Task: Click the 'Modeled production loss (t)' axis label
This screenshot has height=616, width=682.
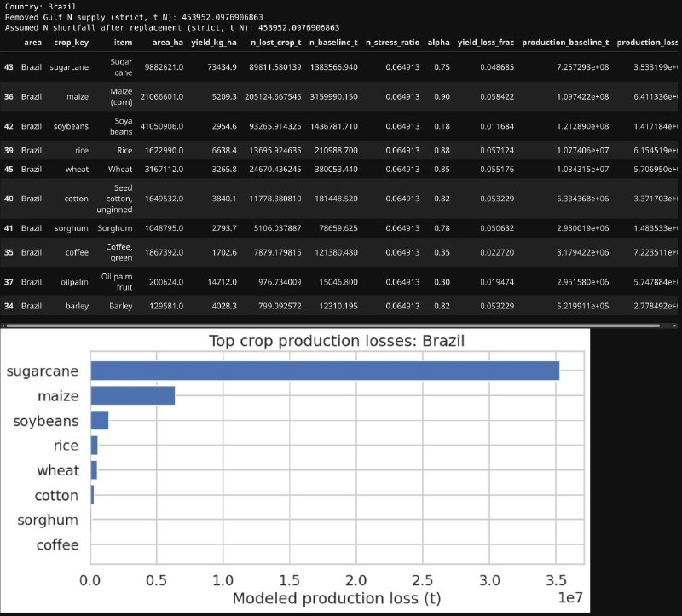Action: click(338, 599)
